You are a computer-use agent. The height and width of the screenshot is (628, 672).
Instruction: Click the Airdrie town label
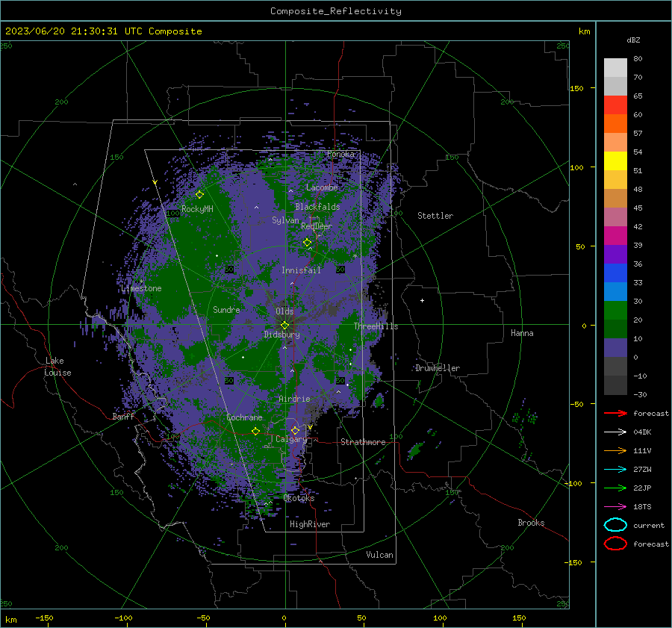(294, 399)
